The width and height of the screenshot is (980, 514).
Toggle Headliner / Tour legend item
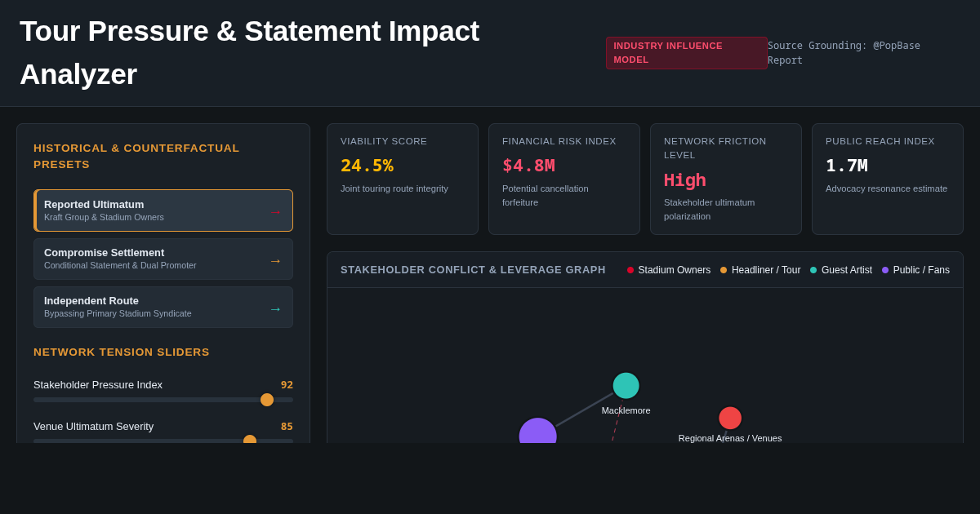point(760,270)
